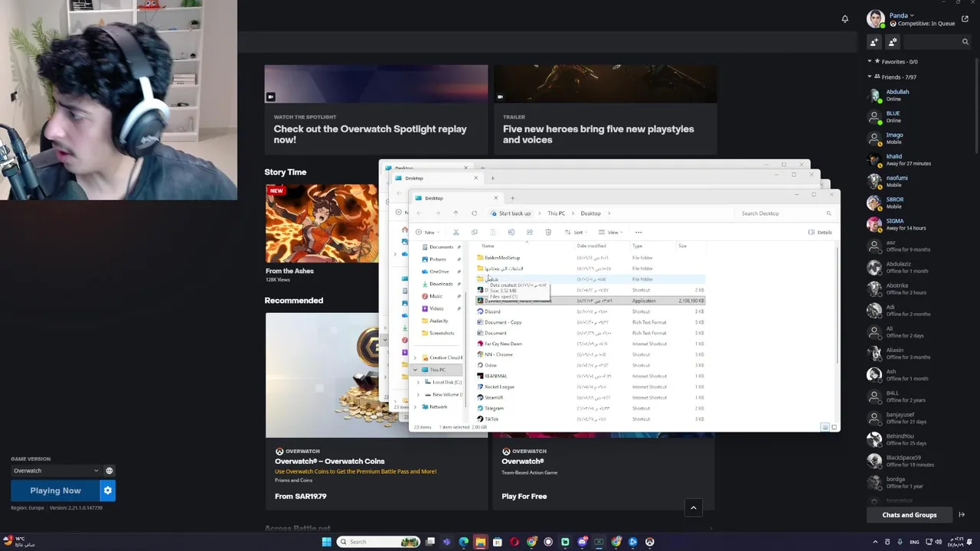
Task: Open See more ellipsis in Explorer toolbar
Action: point(639,232)
